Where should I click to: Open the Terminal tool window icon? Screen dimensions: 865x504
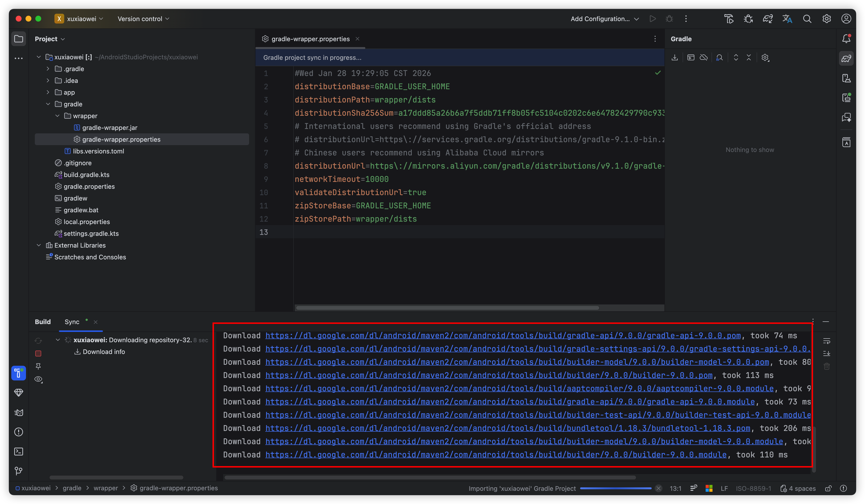[19, 452]
